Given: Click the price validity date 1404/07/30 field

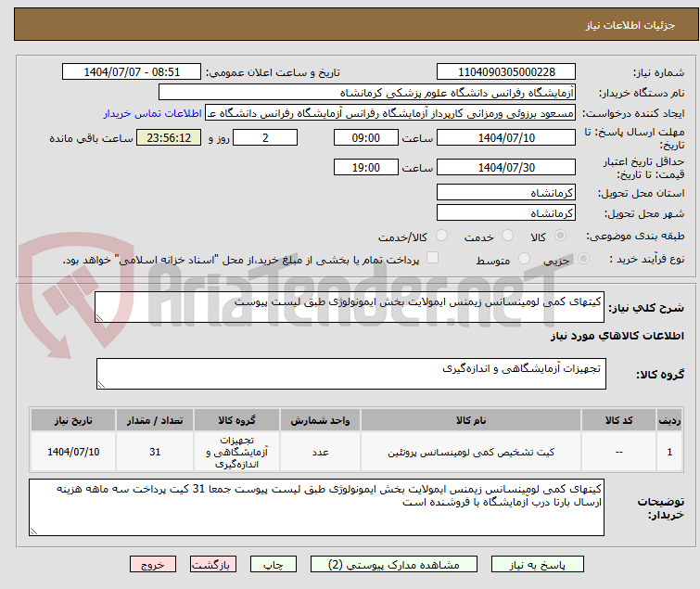Looking at the screenshot, I should tap(506, 167).
